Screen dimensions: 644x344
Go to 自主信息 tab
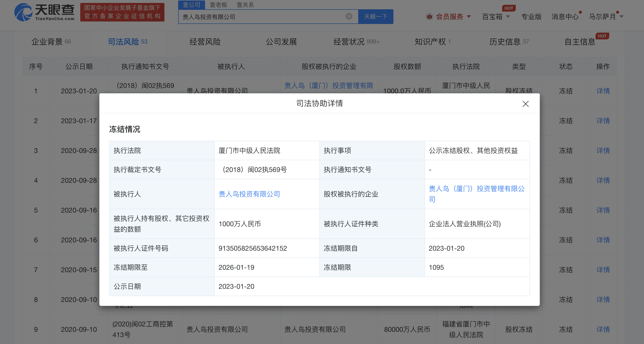point(580,42)
